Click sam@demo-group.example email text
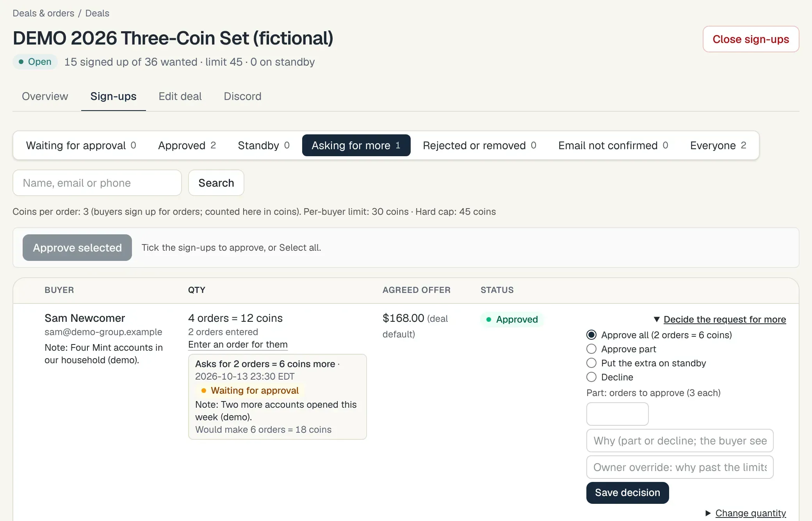812x521 pixels. [x=103, y=332]
